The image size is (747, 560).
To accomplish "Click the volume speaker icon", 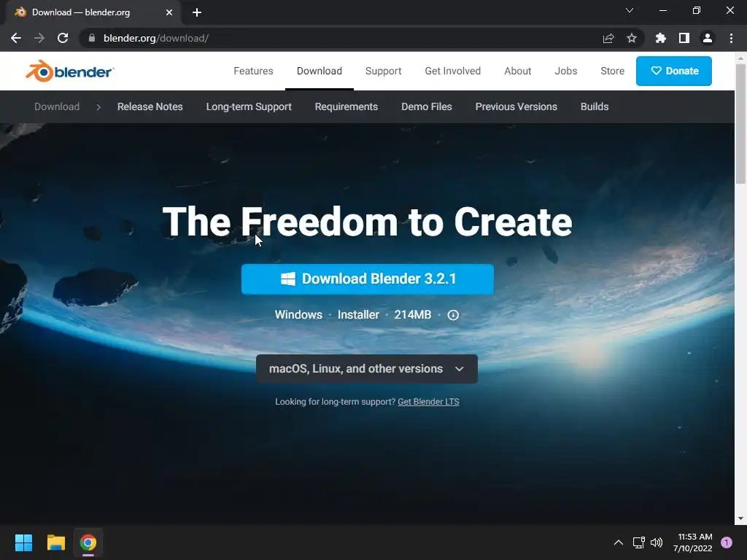I will [x=657, y=542].
